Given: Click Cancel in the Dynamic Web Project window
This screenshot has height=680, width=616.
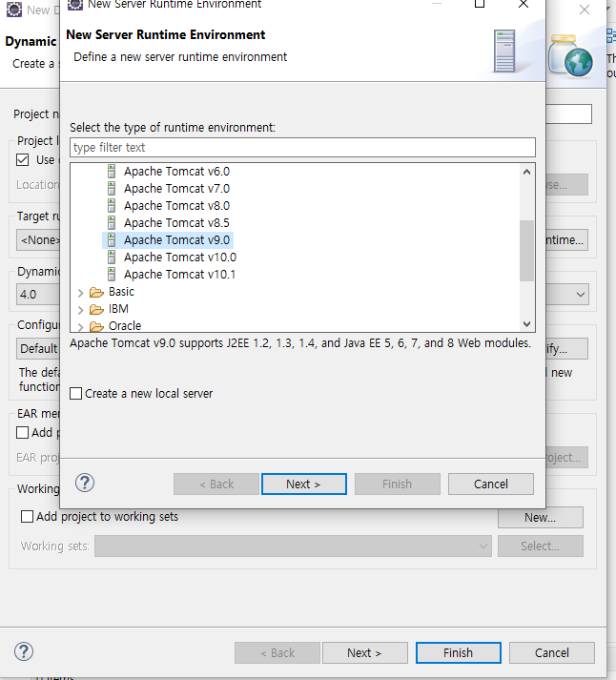Looking at the screenshot, I should click(552, 652).
